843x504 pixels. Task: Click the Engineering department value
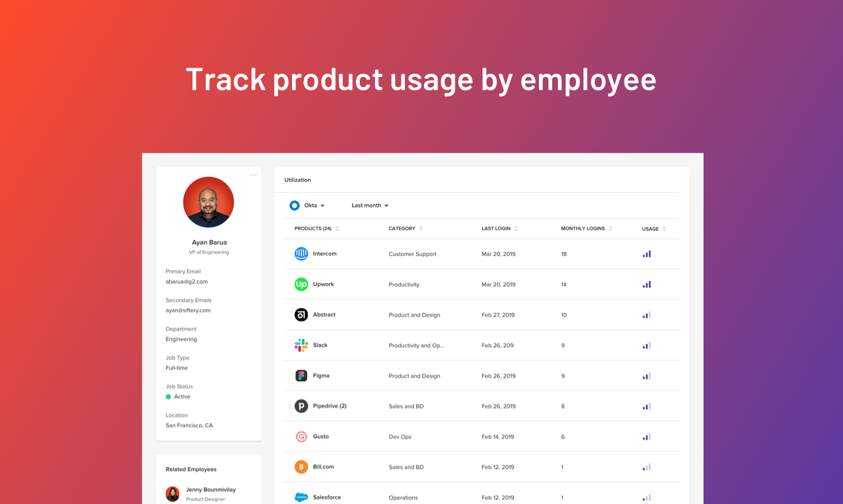tap(181, 340)
